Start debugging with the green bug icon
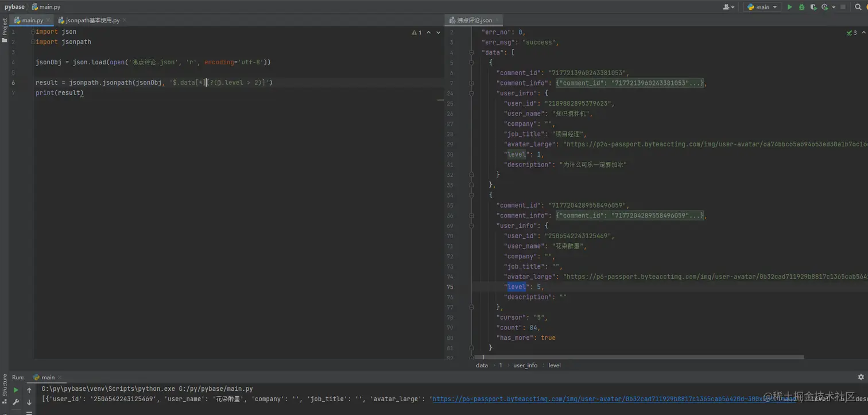 click(801, 7)
